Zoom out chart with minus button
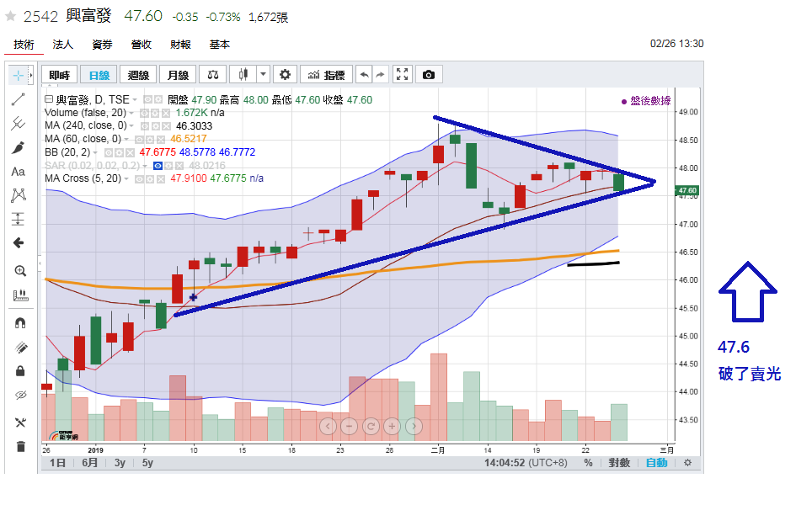The width and height of the screenshot is (812, 505). (349, 427)
